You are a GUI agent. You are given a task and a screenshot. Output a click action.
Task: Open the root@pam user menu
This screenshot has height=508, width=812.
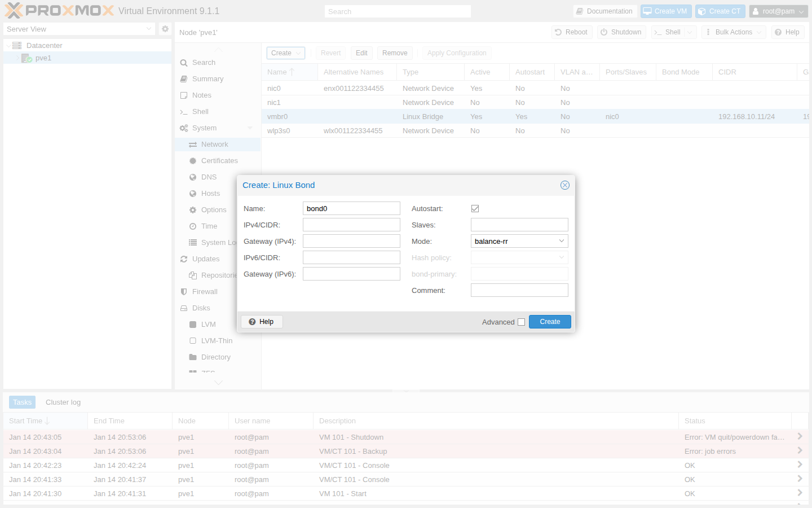point(778,11)
